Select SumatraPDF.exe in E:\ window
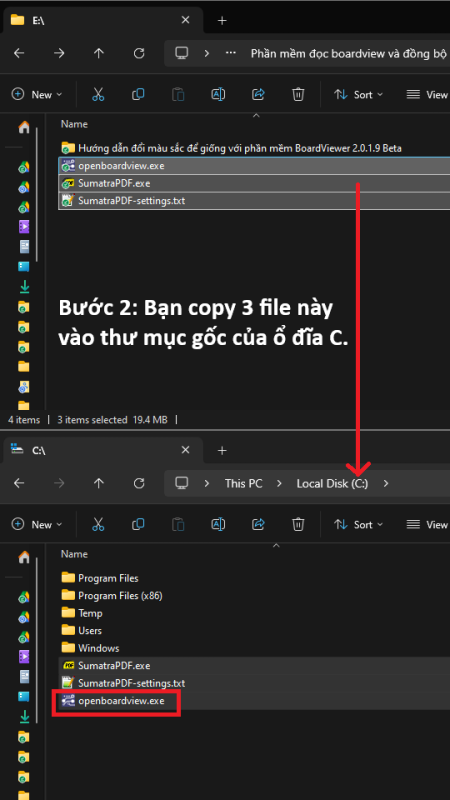 (254, 183)
